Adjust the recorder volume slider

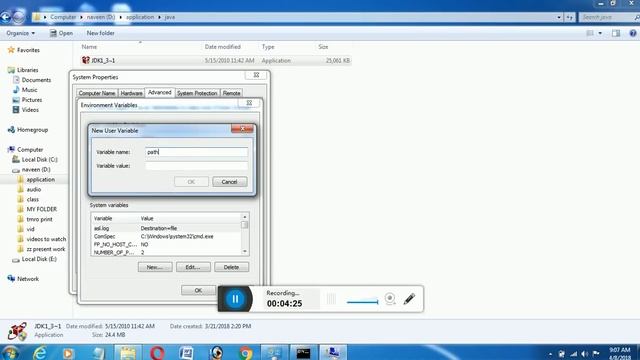coord(362,302)
